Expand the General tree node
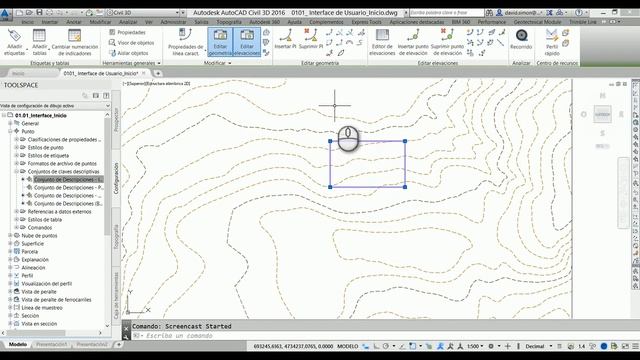This screenshot has width=640, height=360. point(10,123)
